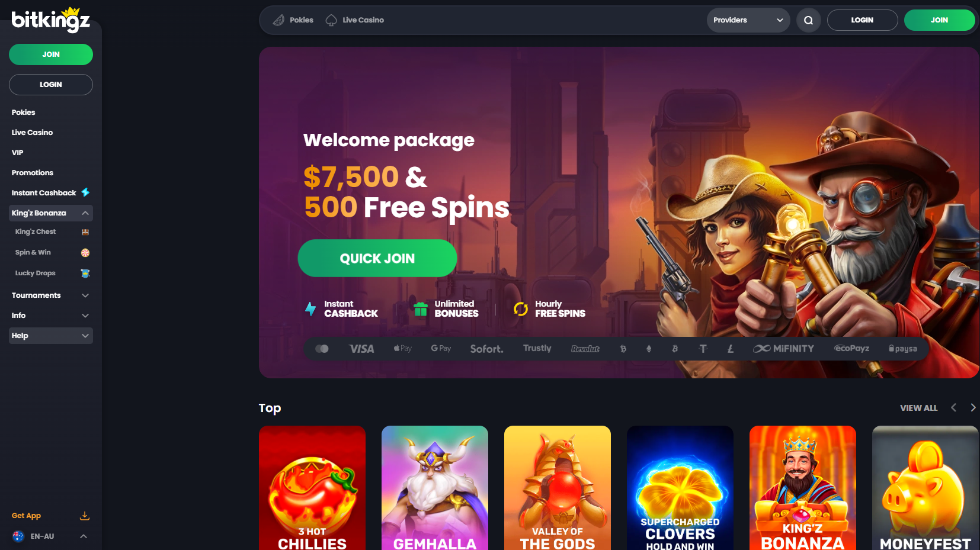Click the QUICK JOIN button
The height and width of the screenshot is (550, 980).
click(x=377, y=258)
